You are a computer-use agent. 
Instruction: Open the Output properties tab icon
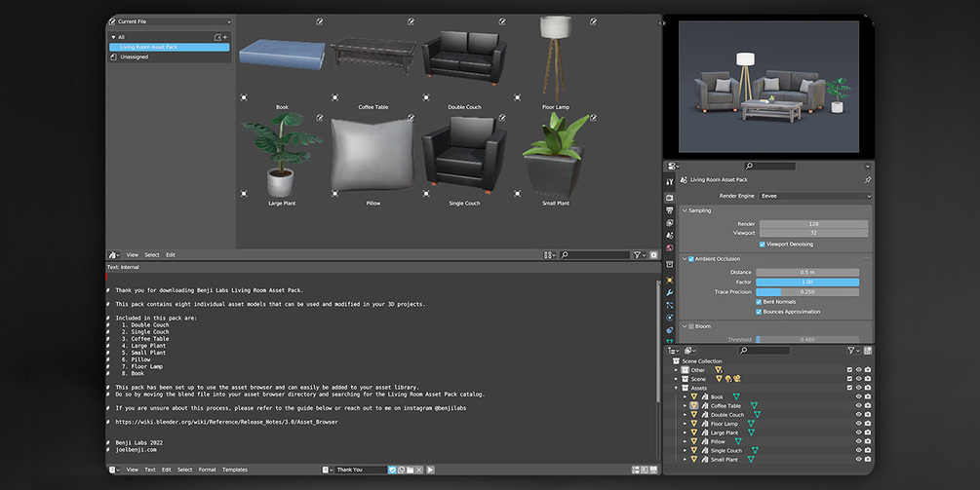(669, 210)
